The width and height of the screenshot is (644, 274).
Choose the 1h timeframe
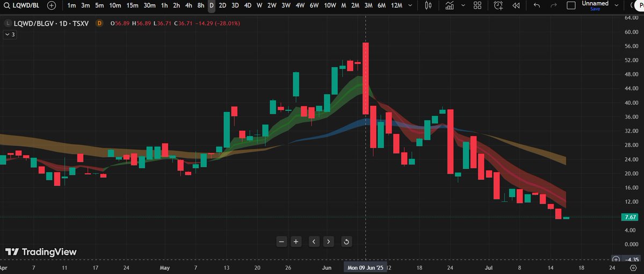(164, 5)
